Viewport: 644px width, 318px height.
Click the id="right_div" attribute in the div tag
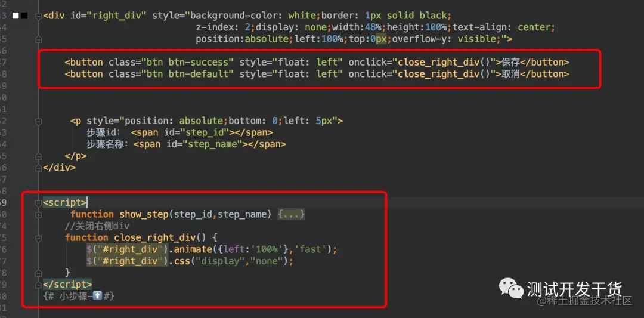tap(109, 16)
